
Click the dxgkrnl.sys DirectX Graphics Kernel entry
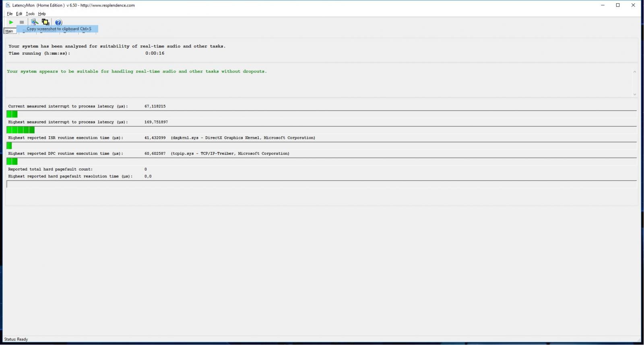[x=243, y=138]
